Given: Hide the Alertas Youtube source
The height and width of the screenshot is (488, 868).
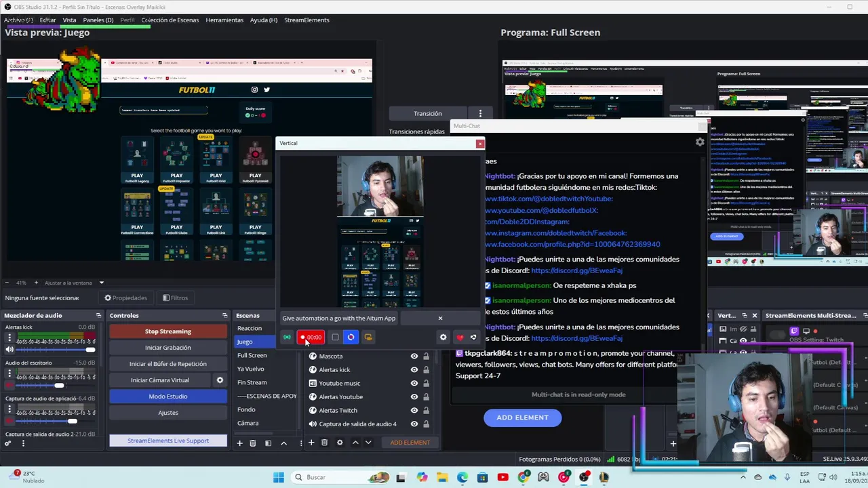Looking at the screenshot, I should click(x=414, y=397).
